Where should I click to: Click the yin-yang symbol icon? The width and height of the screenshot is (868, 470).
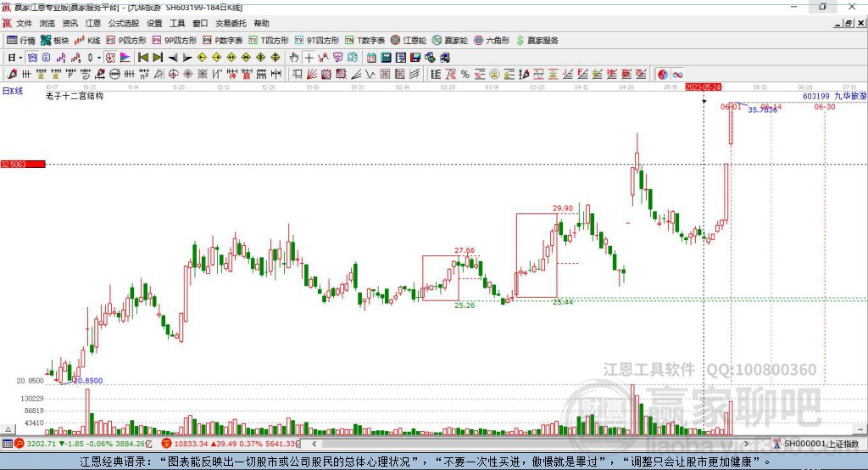click(x=663, y=75)
